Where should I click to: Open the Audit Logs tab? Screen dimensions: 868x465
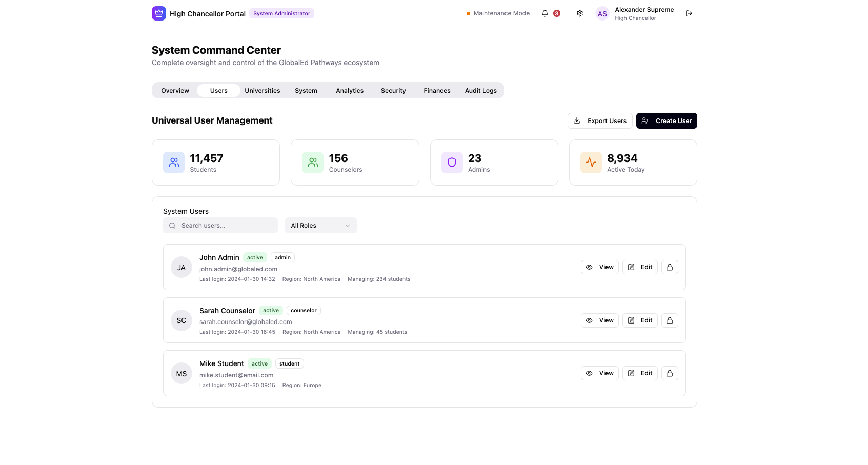(x=480, y=91)
